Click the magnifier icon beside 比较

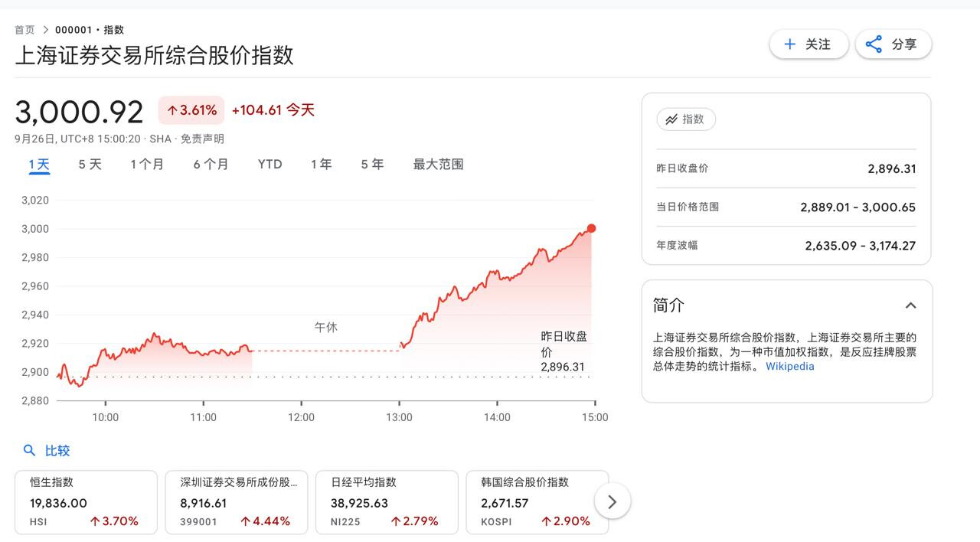(30, 451)
